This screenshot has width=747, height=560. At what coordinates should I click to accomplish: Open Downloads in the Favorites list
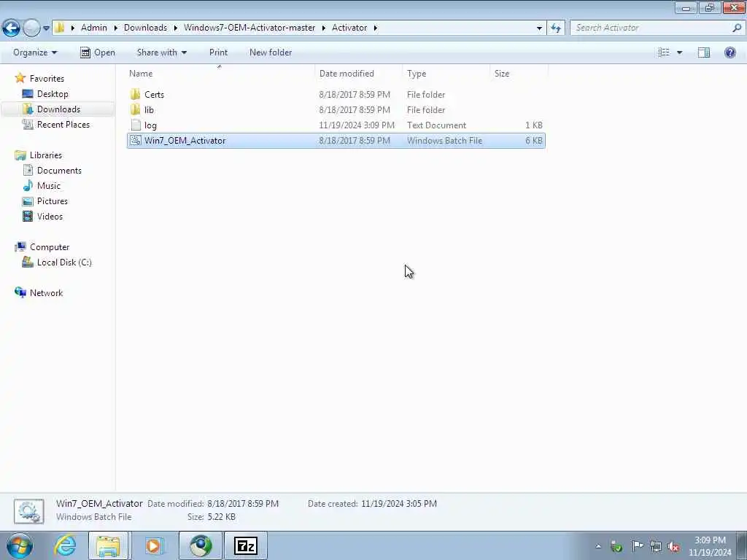[x=58, y=109]
